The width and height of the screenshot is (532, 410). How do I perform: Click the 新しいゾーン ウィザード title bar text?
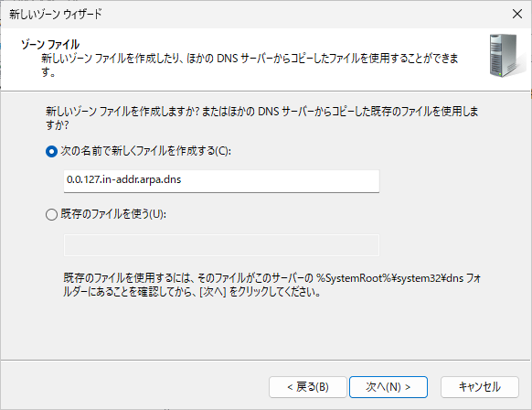[56, 14]
